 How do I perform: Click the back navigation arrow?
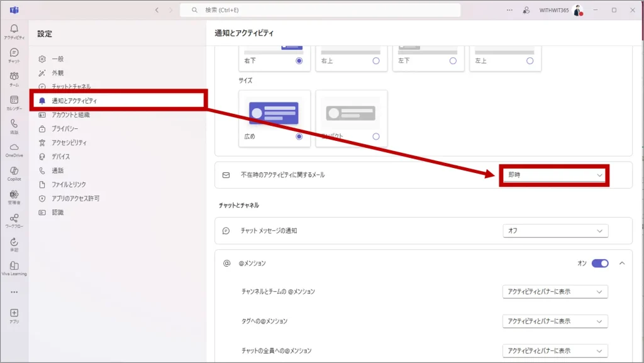pyautogui.click(x=157, y=10)
